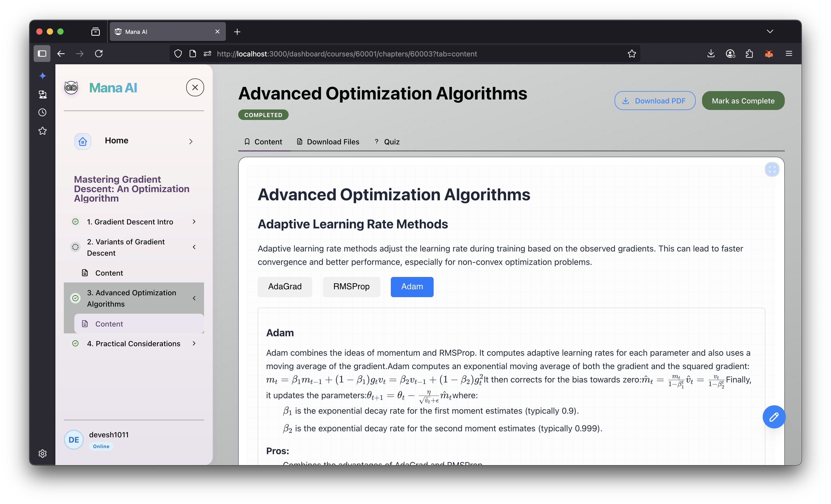Open the sparkle AI icon in browser sidebar
831x504 pixels.
43,76
